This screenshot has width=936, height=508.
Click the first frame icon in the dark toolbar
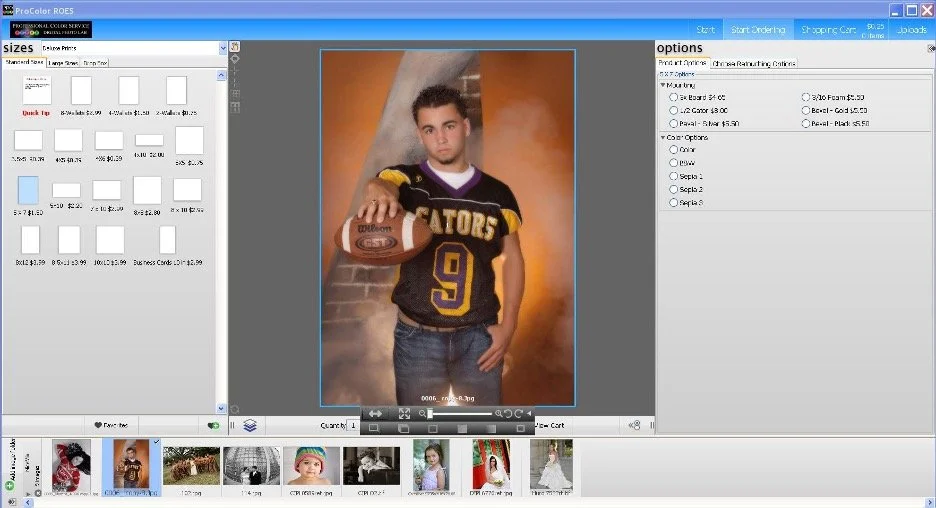(x=374, y=428)
